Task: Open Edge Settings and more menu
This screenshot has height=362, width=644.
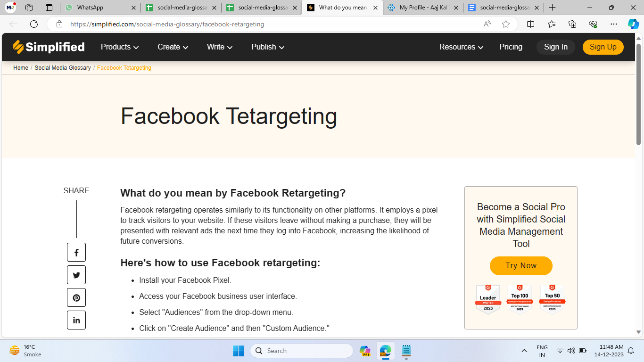Action: (x=613, y=24)
